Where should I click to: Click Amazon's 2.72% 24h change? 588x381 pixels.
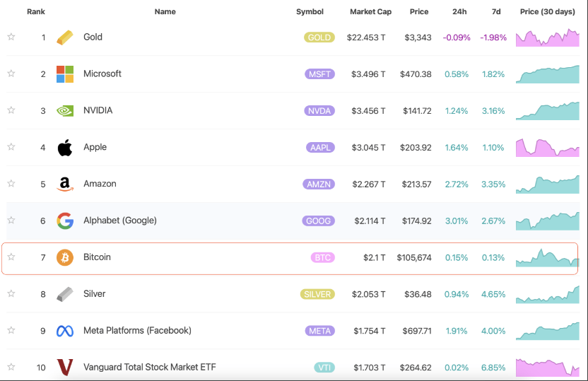tap(457, 184)
